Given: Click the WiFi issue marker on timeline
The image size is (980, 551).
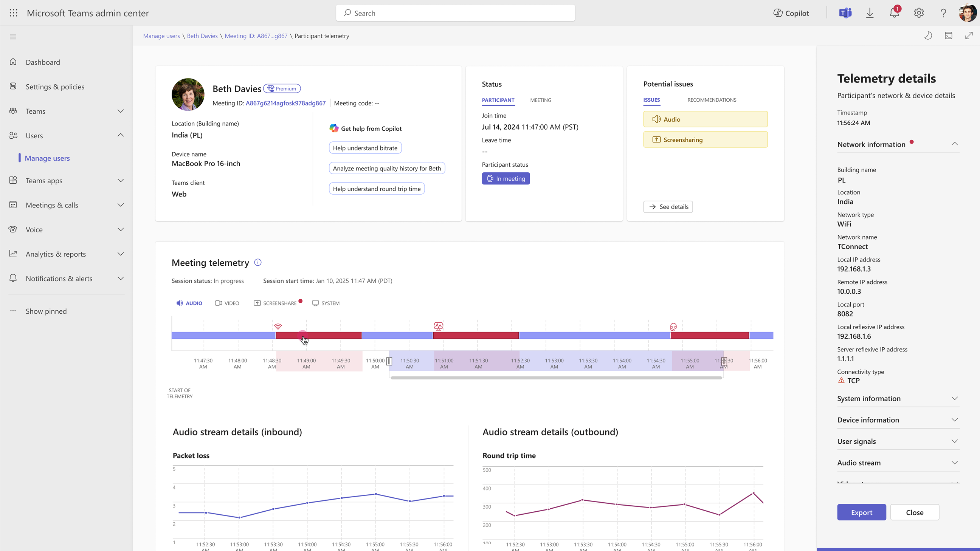Looking at the screenshot, I should 278,326.
